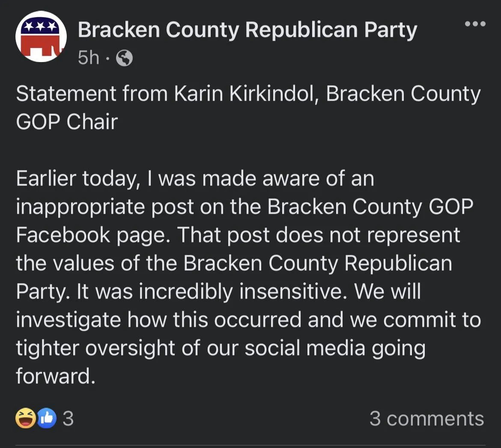Click the "5h" post timestamp
The height and width of the screenshot is (448, 501).
[88, 58]
